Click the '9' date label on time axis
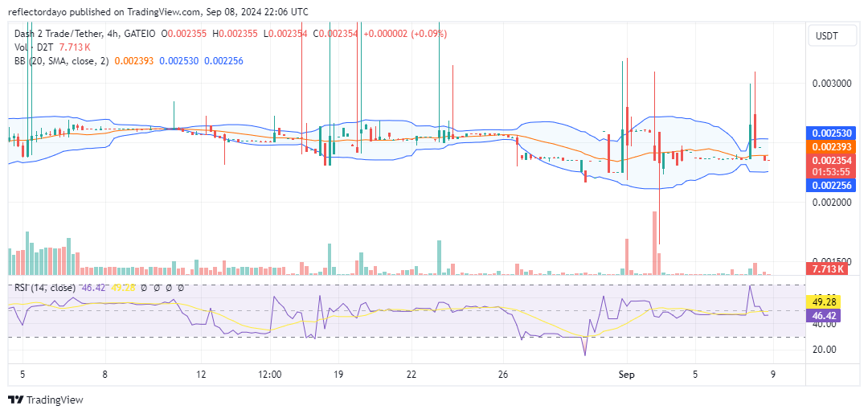 [773, 375]
